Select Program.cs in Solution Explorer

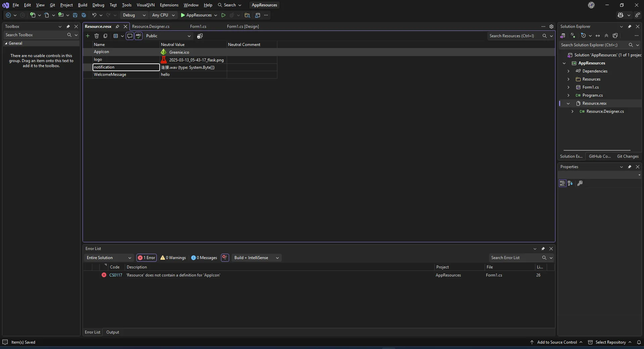click(x=592, y=95)
